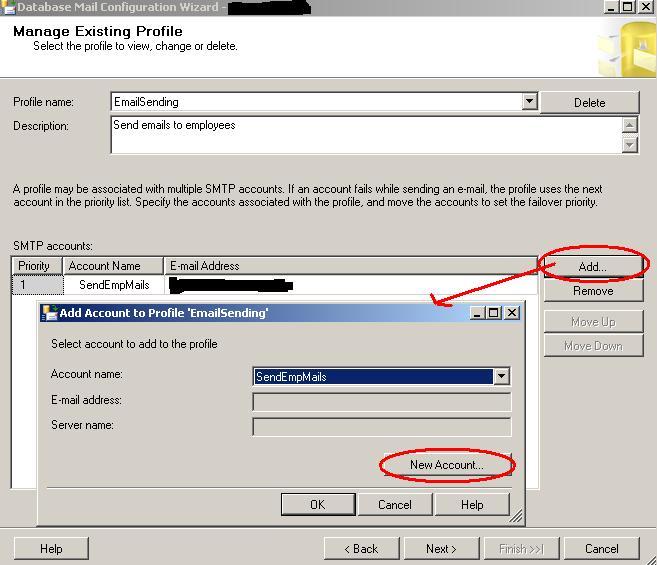Click the Add Account dialog resize grip

(517, 516)
